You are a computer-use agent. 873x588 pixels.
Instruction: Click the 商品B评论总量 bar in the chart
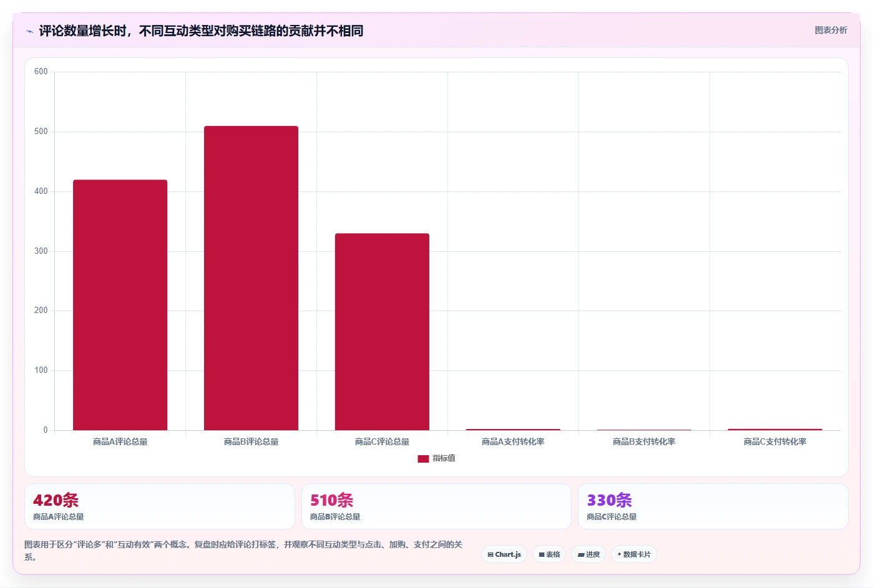pyautogui.click(x=251, y=278)
